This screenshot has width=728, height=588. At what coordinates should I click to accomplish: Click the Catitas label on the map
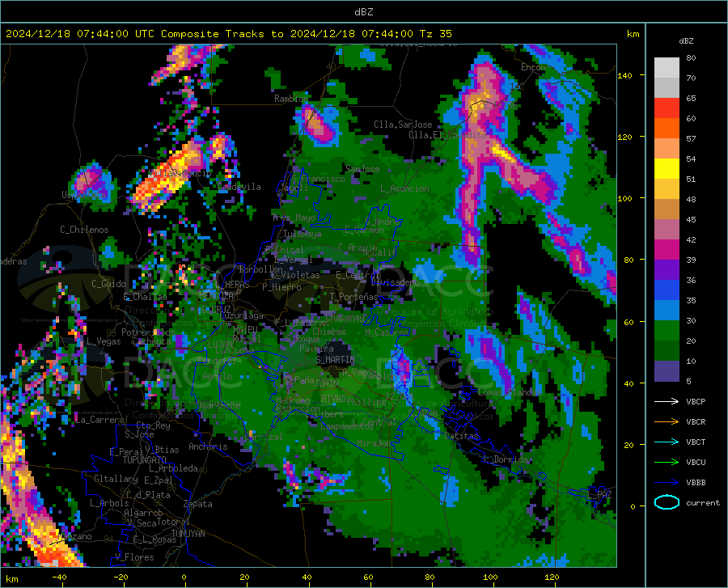(461, 436)
